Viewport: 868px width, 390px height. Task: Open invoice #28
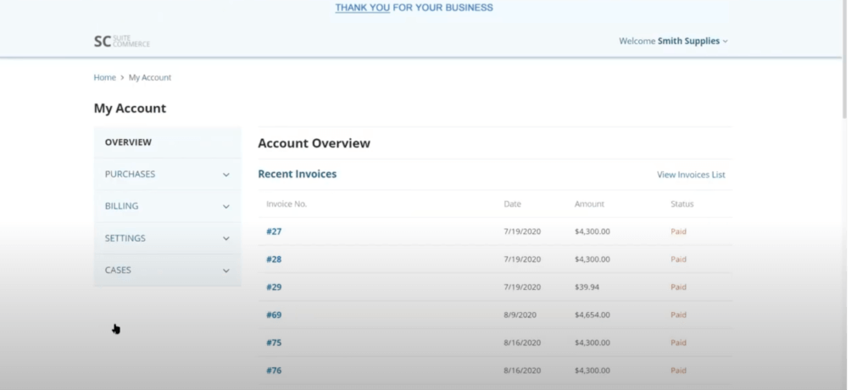click(274, 259)
